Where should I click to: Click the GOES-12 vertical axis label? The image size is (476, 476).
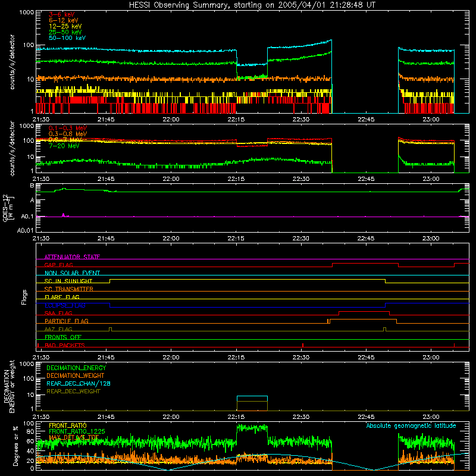8,208
